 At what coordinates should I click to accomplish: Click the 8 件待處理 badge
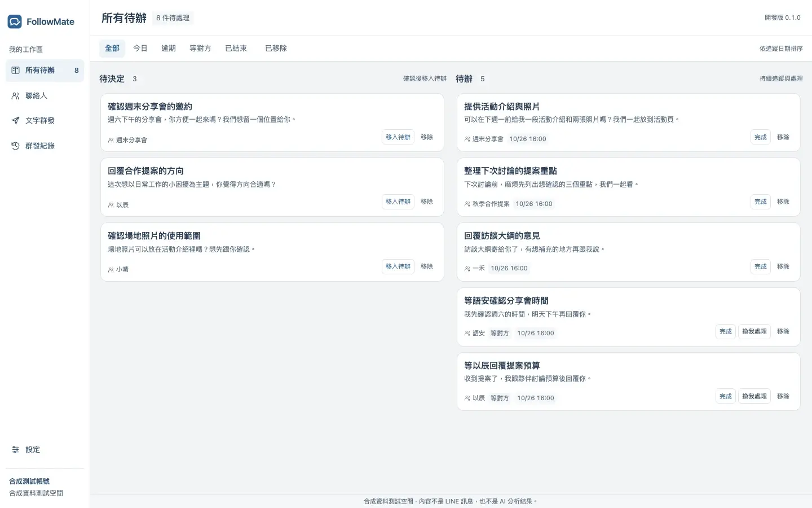tap(173, 18)
